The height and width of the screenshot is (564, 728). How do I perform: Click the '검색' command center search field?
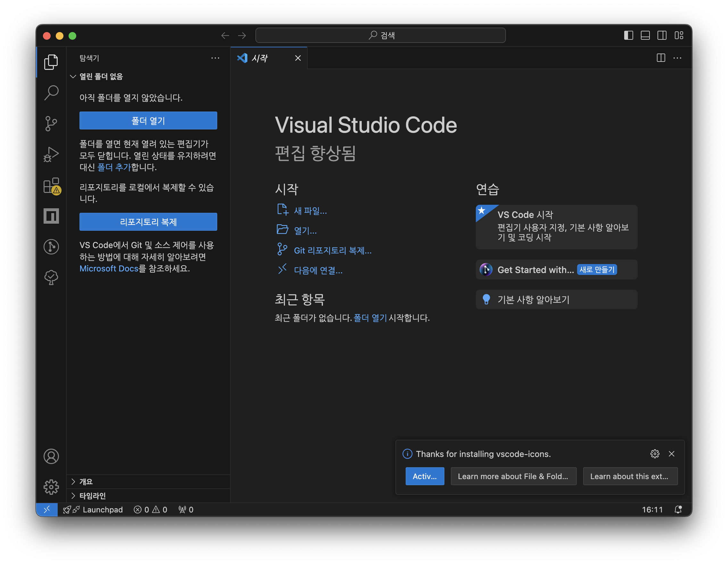pyautogui.click(x=380, y=35)
